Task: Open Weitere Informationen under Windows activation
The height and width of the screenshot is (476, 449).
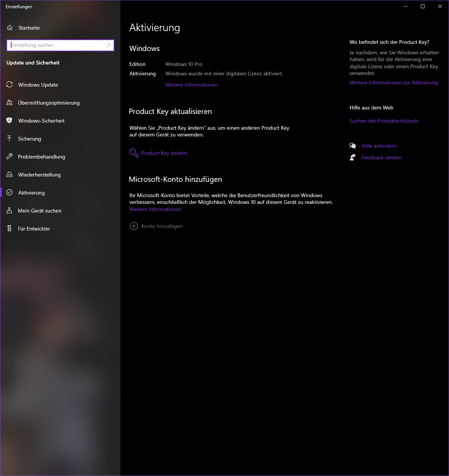Action: pos(191,85)
